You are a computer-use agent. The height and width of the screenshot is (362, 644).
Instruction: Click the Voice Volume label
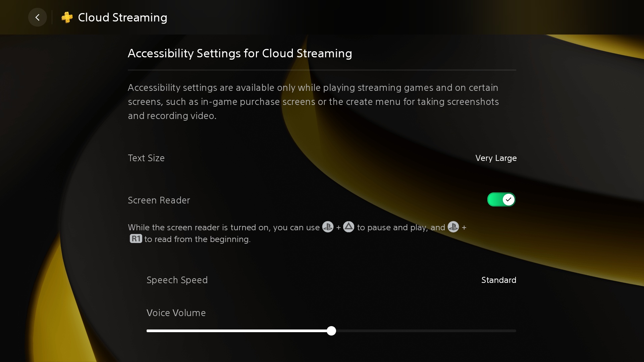(x=176, y=313)
